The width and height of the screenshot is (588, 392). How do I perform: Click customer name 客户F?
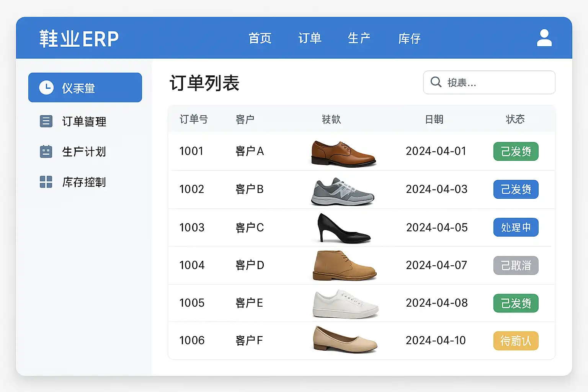[x=249, y=340]
